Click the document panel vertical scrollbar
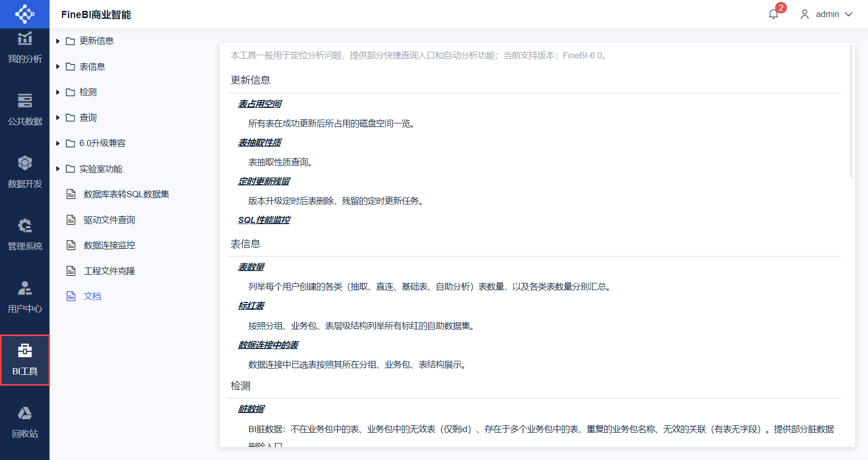Screen dimensions: 868x460 851,111
